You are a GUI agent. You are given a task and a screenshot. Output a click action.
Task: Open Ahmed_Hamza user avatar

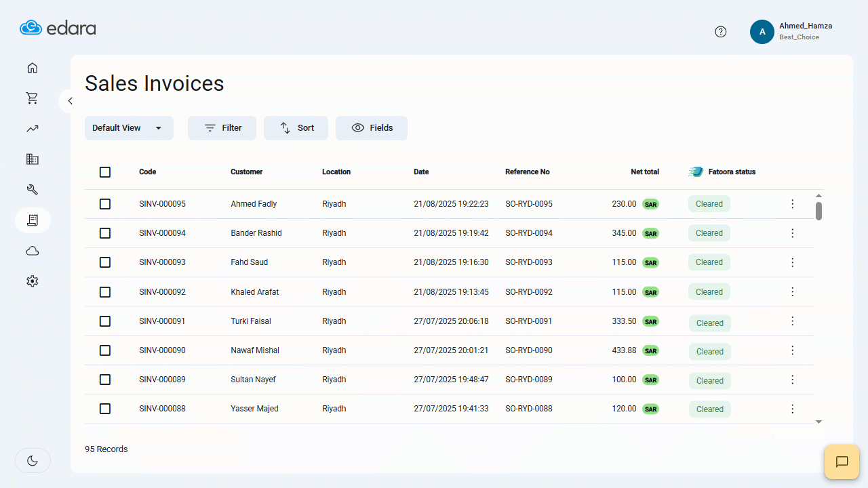tap(762, 32)
